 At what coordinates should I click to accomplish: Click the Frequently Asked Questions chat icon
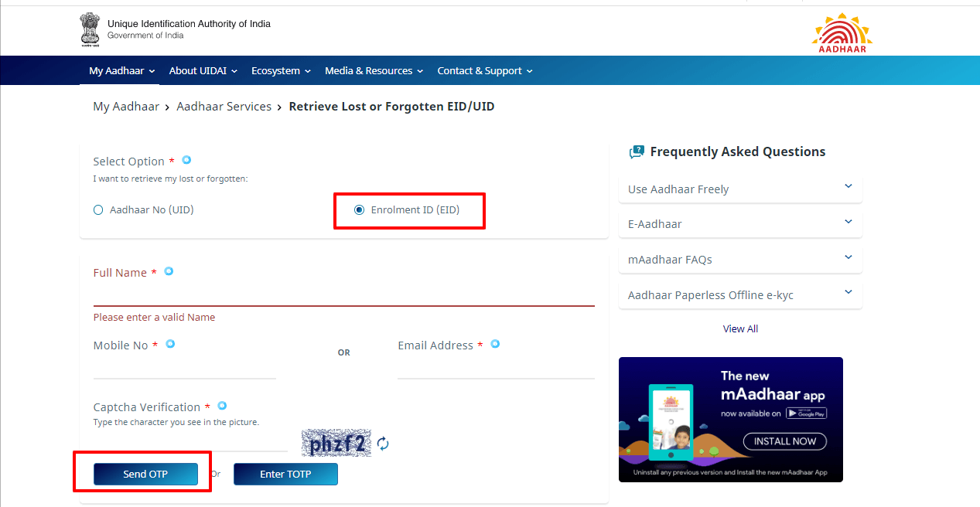636,151
